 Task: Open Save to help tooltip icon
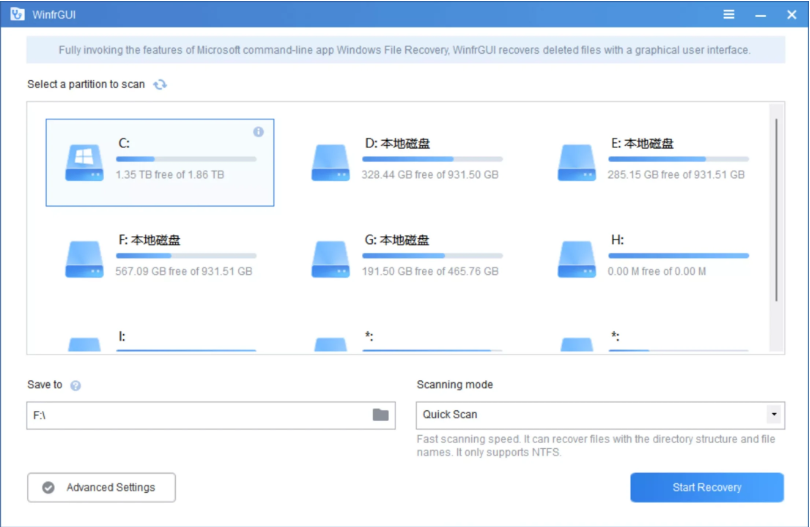75,385
